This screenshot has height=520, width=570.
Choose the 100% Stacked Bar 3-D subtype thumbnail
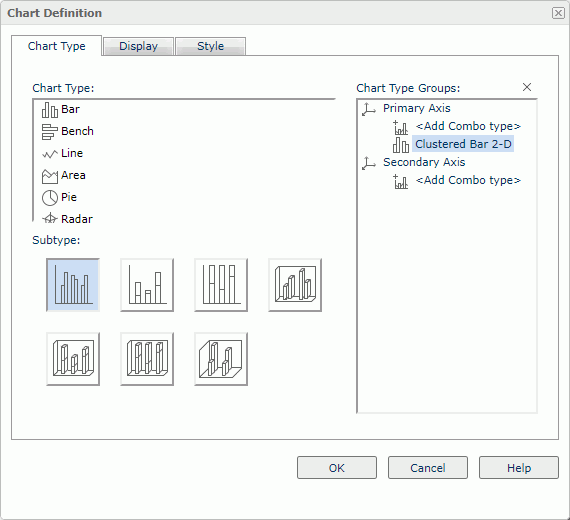tap(147, 359)
